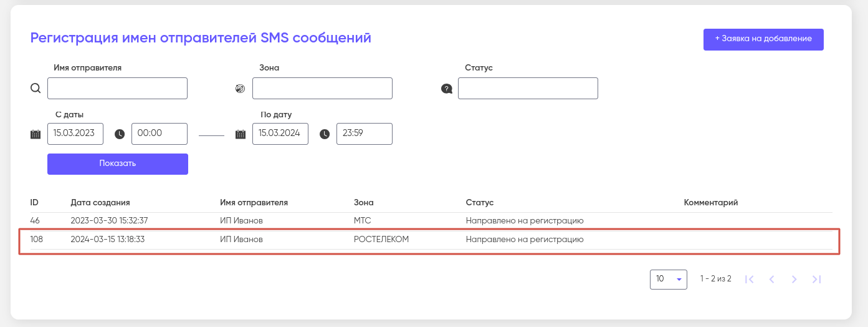Go to the first page of results
This screenshot has height=327, width=868.
750,280
